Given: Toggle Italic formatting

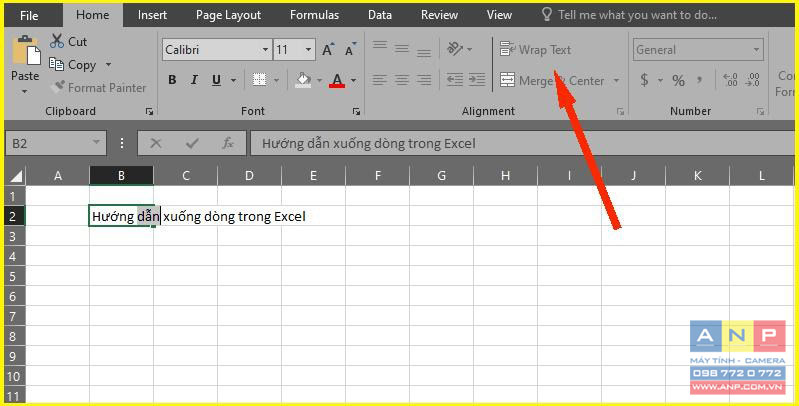Looking at the screenshot, I should tap(194, 80).
